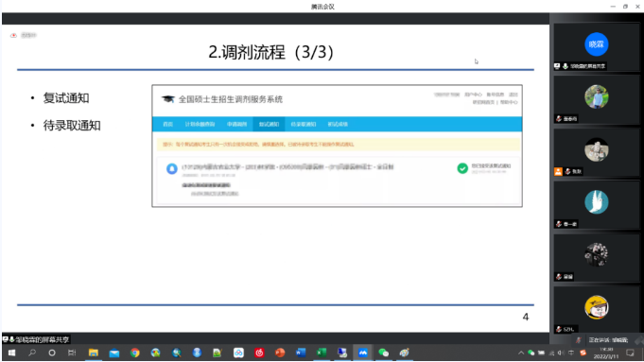Viewport: 644px width, 362px height.
Task: Toggle the eye icon at slide top-left
Action: pyautogui.click(x=13, y=35)
